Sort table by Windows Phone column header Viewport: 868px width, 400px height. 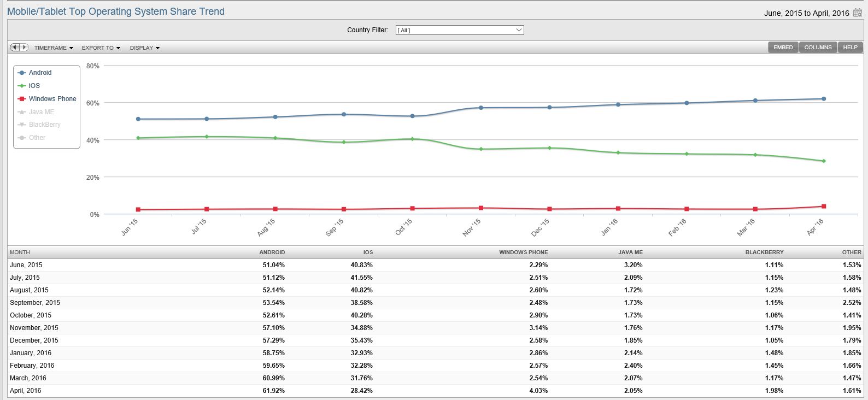(523, 252)
